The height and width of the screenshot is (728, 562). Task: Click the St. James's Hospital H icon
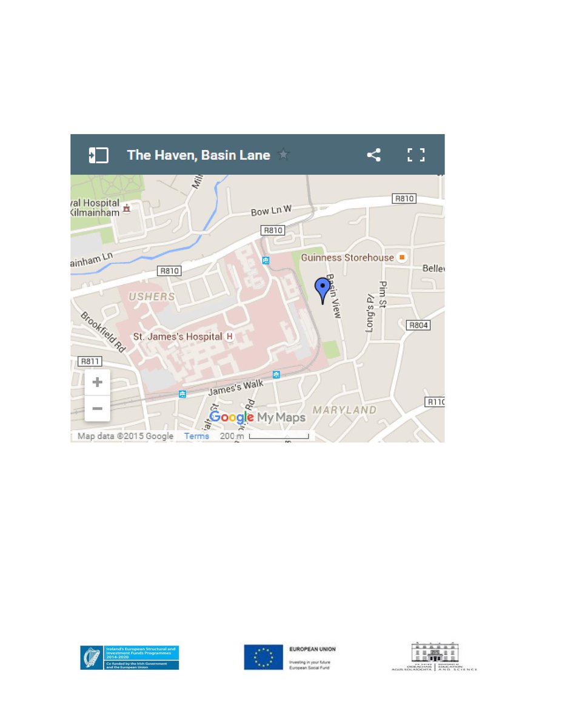(229, 336)
